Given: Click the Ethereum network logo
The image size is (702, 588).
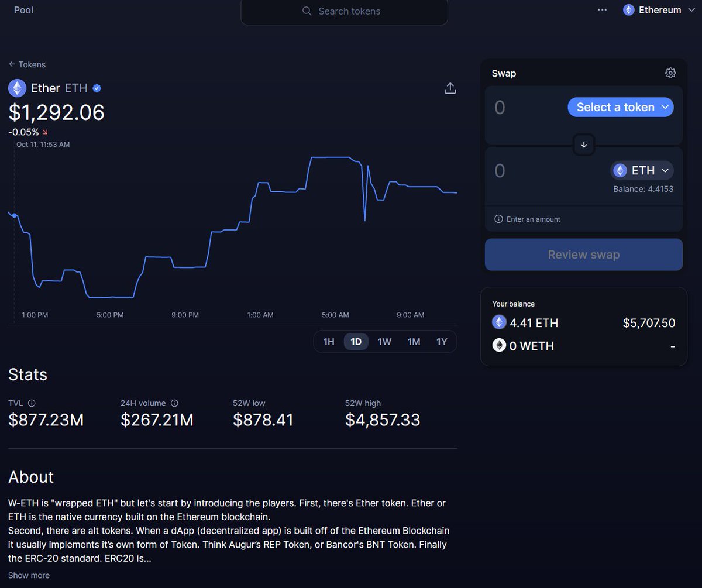Looking at the screenshot, I should click(x=629, y=10).
